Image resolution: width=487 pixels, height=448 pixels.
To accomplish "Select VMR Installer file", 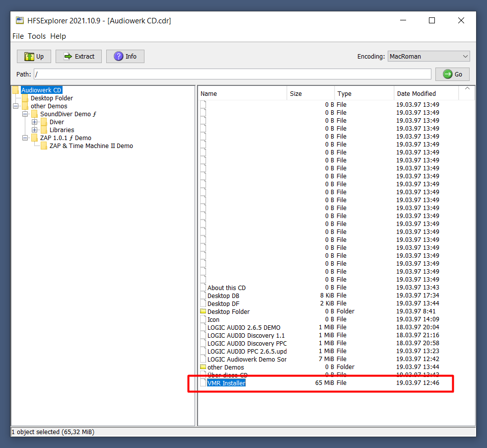I will point(226,383).
